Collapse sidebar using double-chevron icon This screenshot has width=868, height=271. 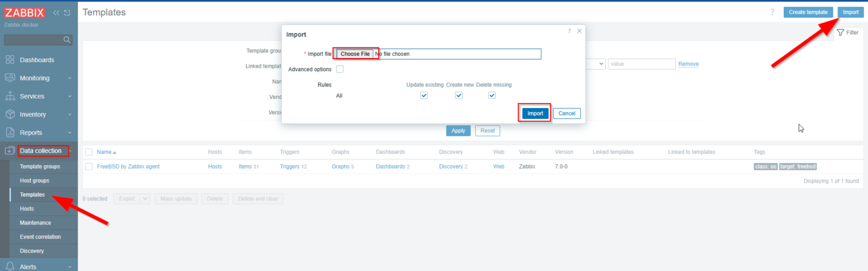(57, 12)
